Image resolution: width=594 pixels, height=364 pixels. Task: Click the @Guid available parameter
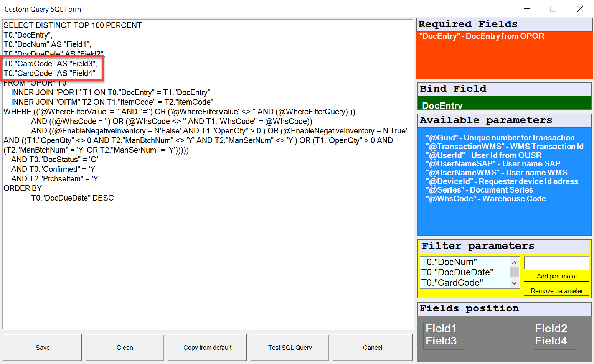(x=500, y=138)
